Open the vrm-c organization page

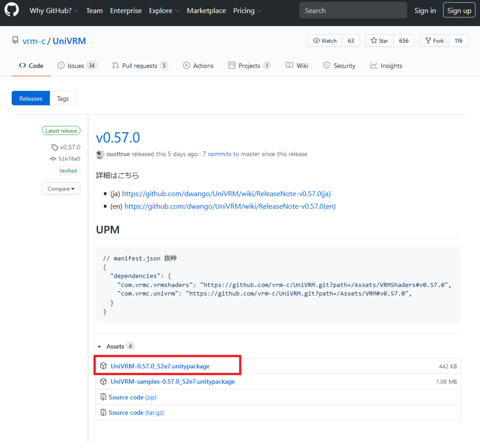pyautogui.click(x=34, y=41)
